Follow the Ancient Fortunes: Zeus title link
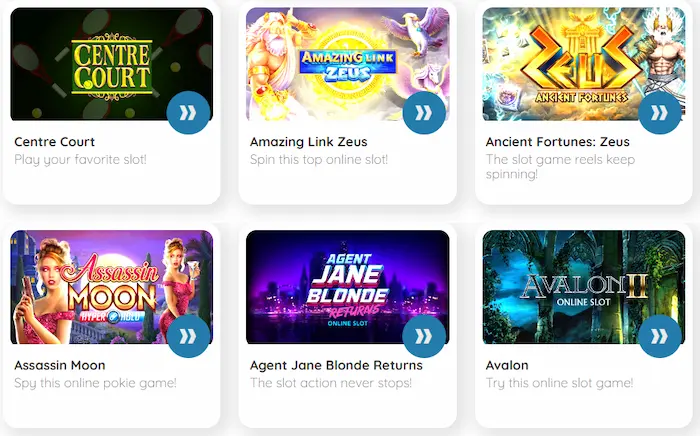Viewport: 700px width, 436px height. tap(558, 142)
